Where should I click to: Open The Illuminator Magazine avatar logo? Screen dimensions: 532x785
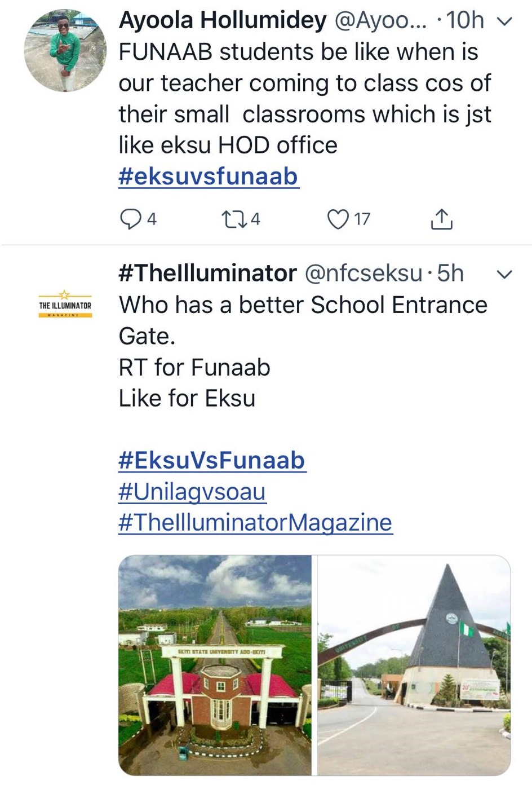point(65,305)
